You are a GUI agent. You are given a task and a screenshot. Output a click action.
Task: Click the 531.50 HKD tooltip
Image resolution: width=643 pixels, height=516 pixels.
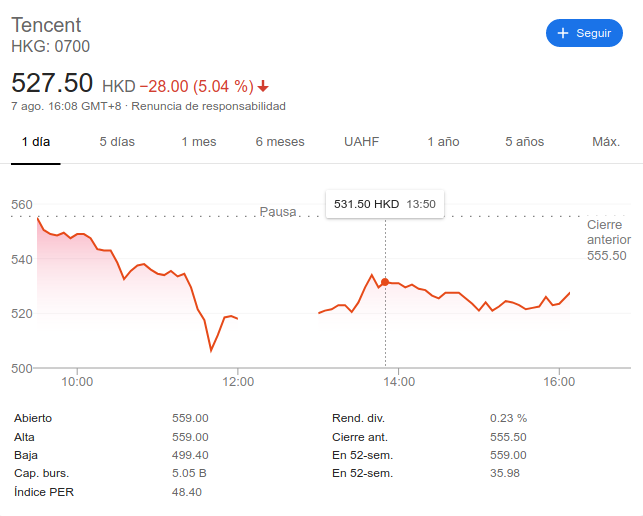click(x=384, y=204)
